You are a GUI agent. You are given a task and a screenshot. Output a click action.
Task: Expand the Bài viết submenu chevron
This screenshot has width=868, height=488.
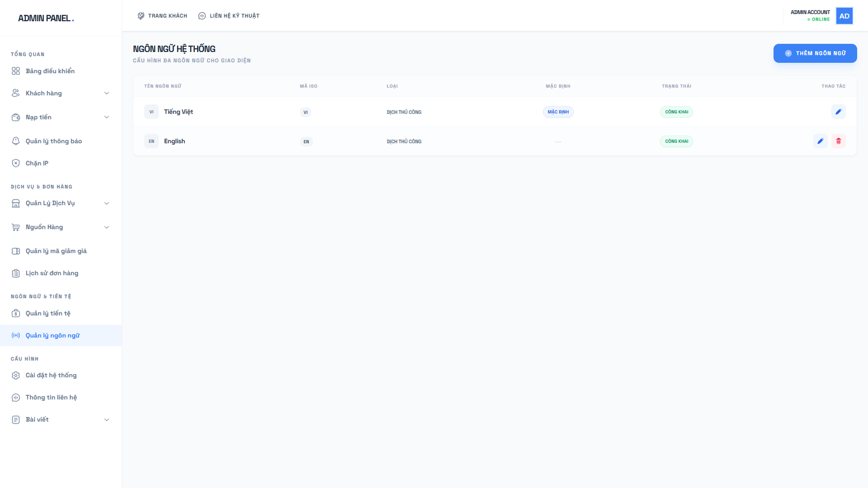tap(106, 420)
